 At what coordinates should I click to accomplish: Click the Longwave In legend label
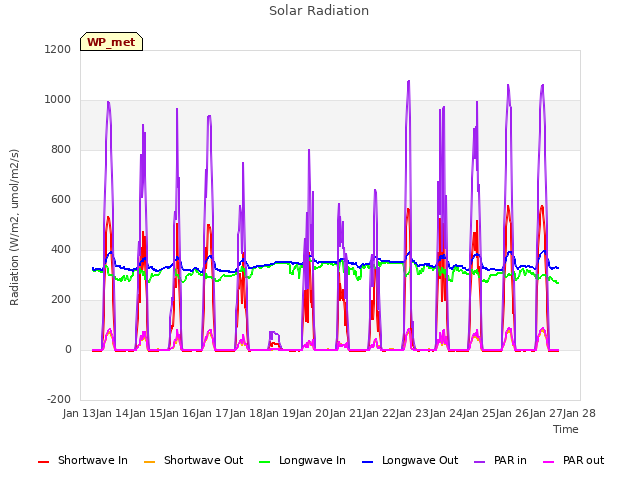312,460
